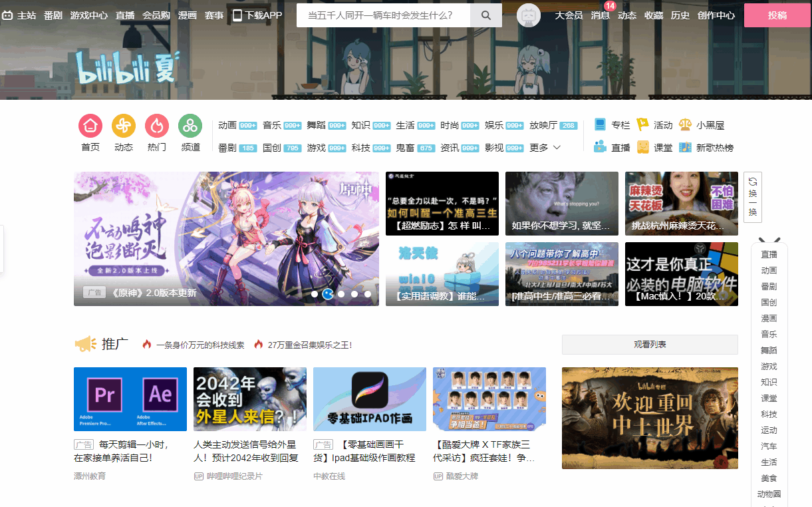Viewport: 812px width, 507px height.
Task: Expand the 更多 categories dropdown
Action: coord(543,147)
